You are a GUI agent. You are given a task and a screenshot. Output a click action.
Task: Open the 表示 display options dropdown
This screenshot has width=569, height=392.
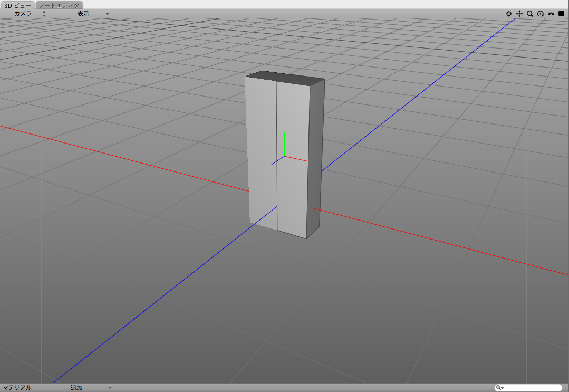pos(92,14)
